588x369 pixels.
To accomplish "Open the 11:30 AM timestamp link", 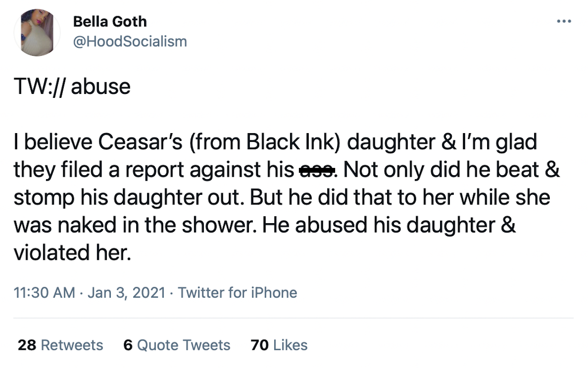I will [45, 293].
